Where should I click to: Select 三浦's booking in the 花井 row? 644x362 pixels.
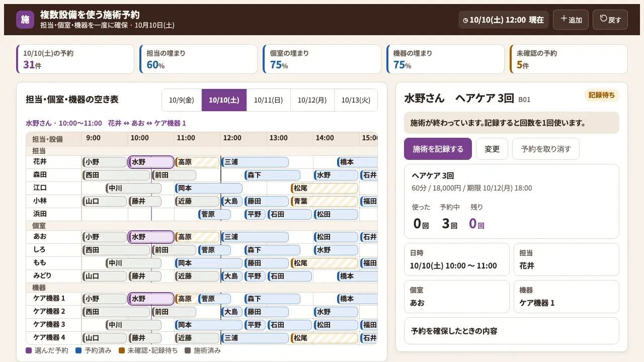click(x=255, y=162)
